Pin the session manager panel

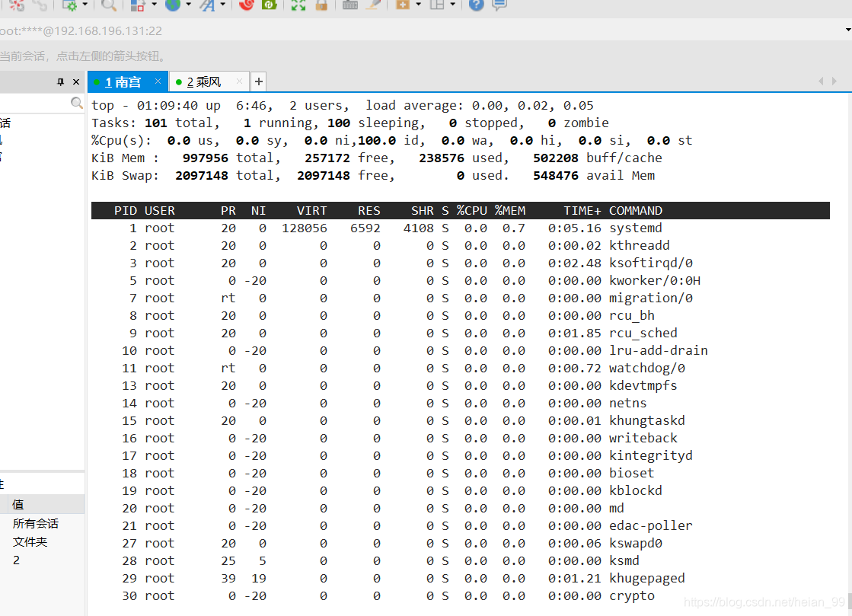point(60,82)
